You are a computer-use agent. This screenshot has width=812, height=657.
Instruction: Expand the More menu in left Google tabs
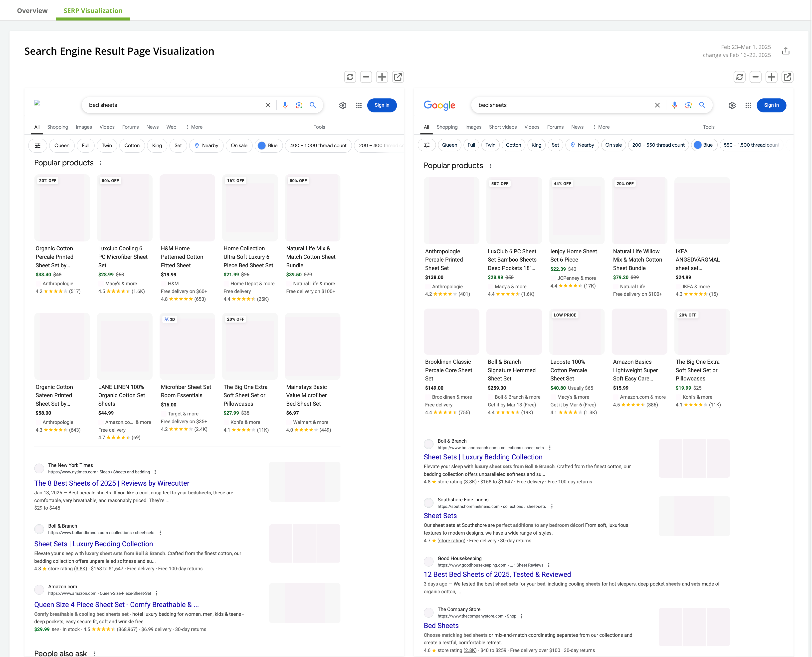click(195, 127)
